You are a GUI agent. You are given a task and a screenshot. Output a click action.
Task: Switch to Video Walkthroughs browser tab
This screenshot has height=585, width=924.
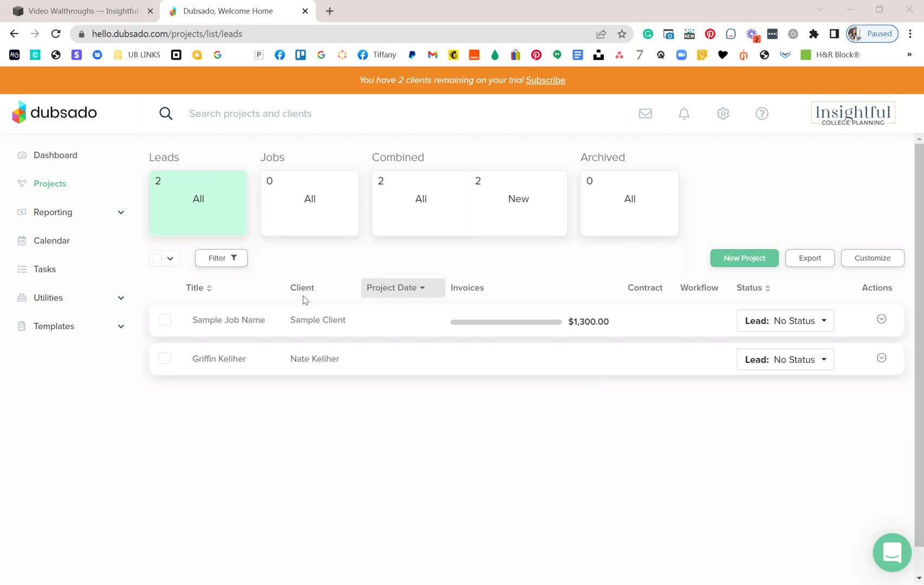click(x=83, y=11)
